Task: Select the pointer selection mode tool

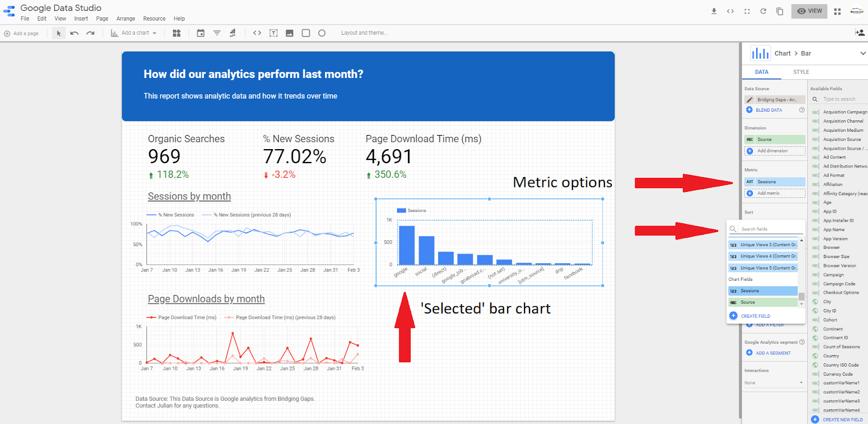Action: point(59,33)
